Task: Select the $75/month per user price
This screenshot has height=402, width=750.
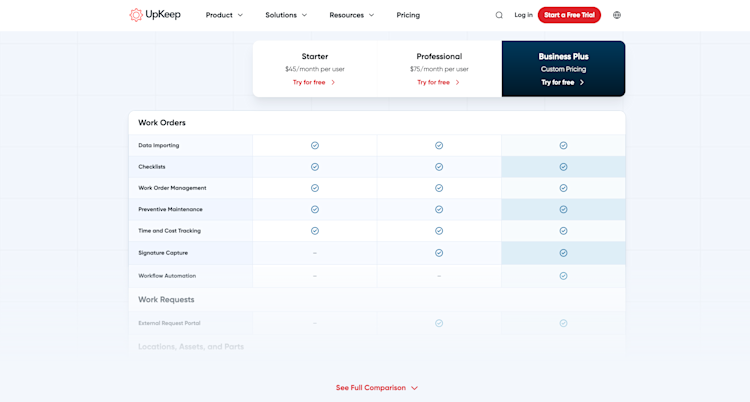Action: pyautogui.click(x=439, y=69)
